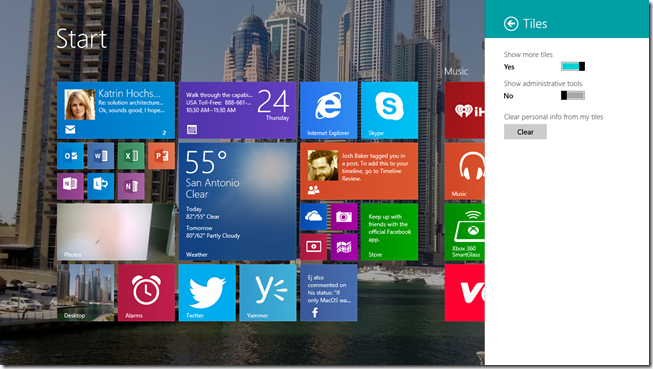Launch Internet Explorer tile
The height and width of the screenshot is (369, 653).
[329, 110]
